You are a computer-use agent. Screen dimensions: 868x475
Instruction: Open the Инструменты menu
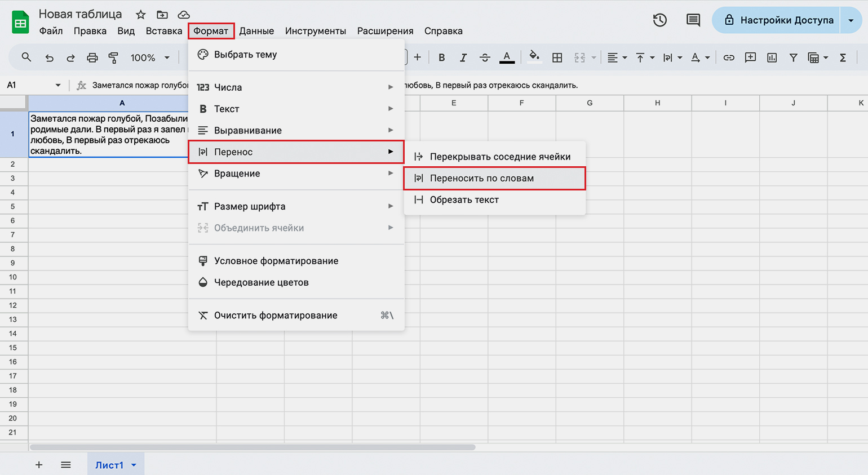tap(316, 31)
